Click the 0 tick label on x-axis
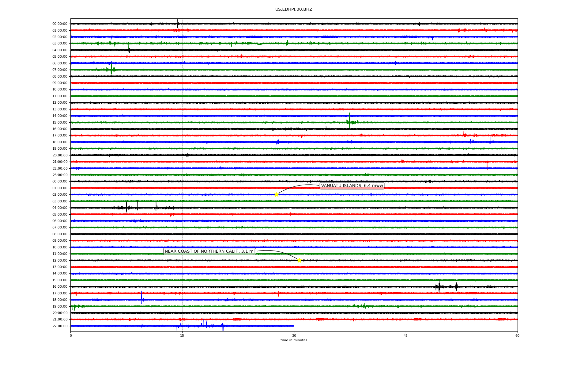588x368 pixels. point(71,335)
